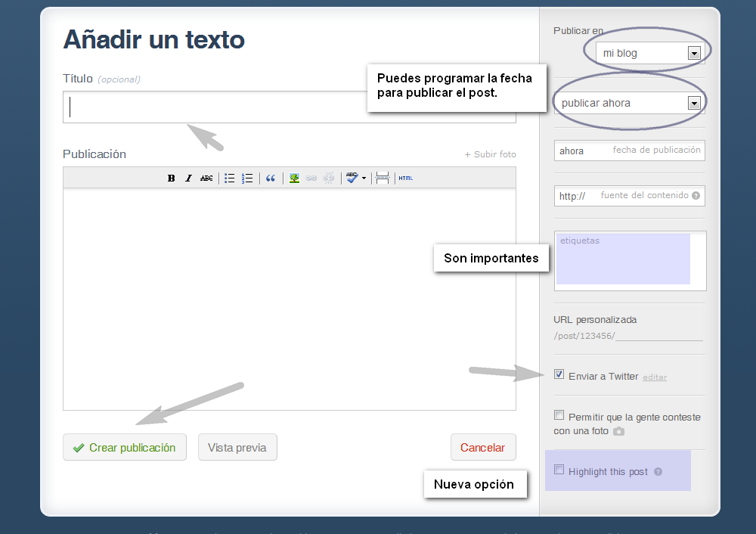Open spell check options dropdown arrow
Screen dimensions: 756x534
[x=364, y=179]
